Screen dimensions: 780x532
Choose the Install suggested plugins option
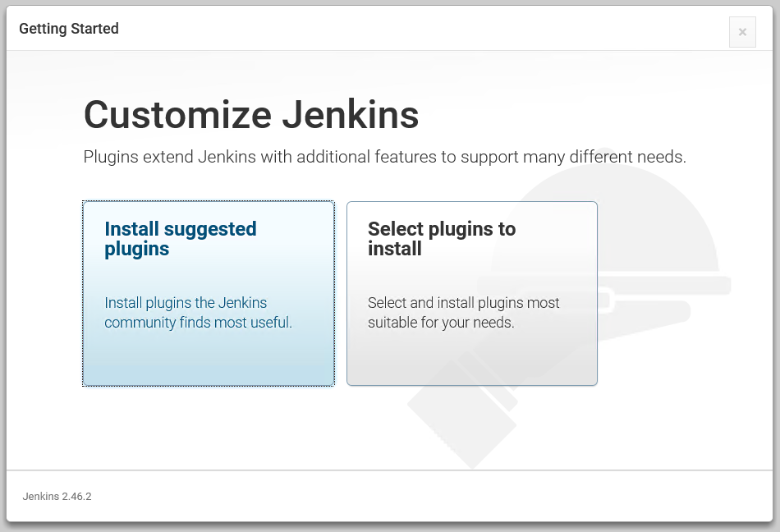209,293
